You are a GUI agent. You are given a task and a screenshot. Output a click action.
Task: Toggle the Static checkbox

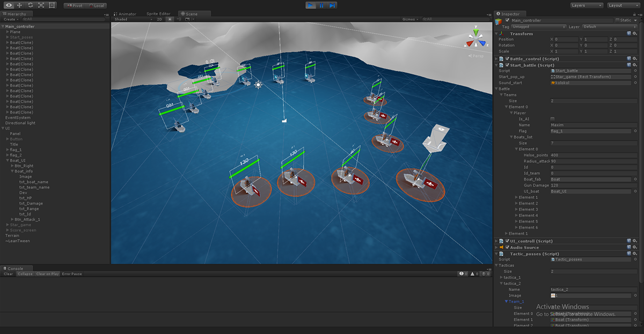(618, 20)
